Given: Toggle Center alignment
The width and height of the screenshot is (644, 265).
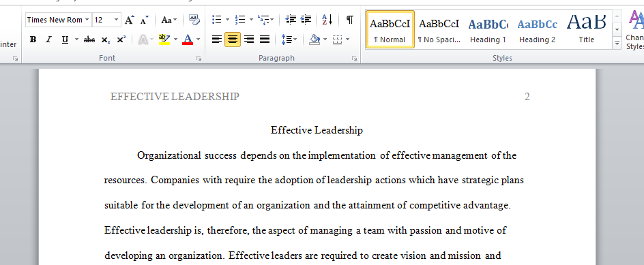Looking at the screenshot, I should pyautogui.click(x=233, y=40).
